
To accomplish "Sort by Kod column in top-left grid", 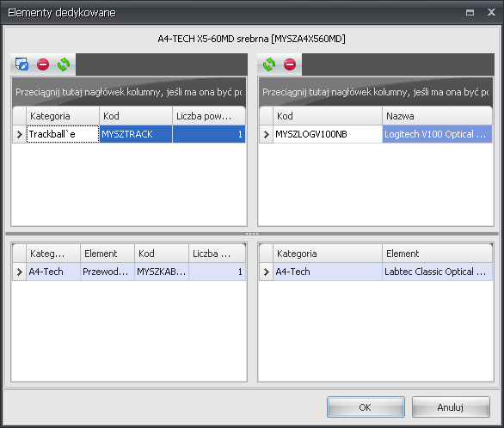I will point(136,116).
